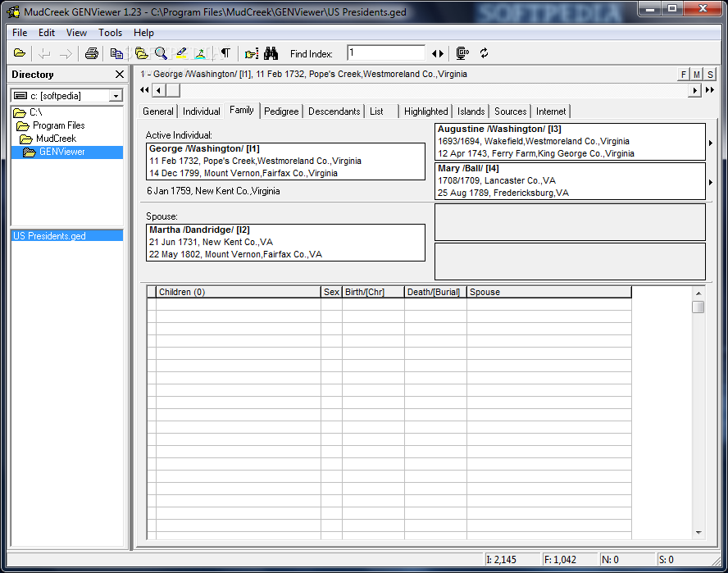Click the GED monitor icon
This screenshot has width=728, height=573.
click(462, 53)
